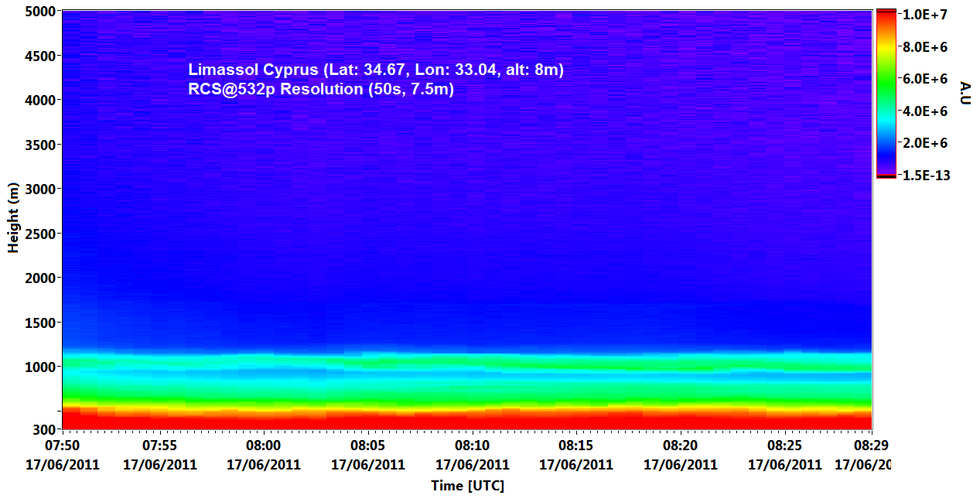
Task: Click the 'Time [UTC]' axis title
Action: [x=467, y=486]
